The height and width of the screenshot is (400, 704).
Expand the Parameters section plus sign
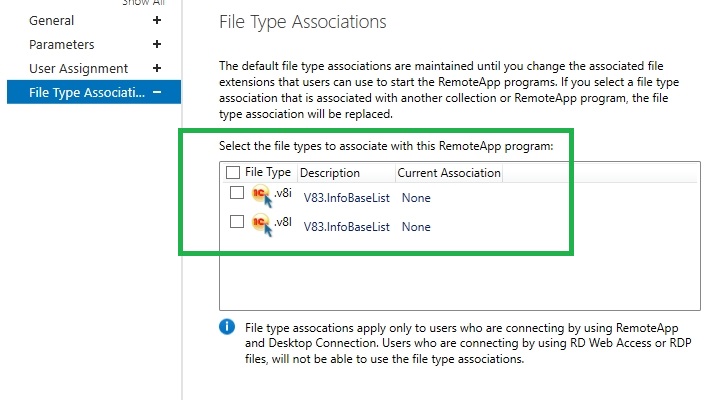157,44
